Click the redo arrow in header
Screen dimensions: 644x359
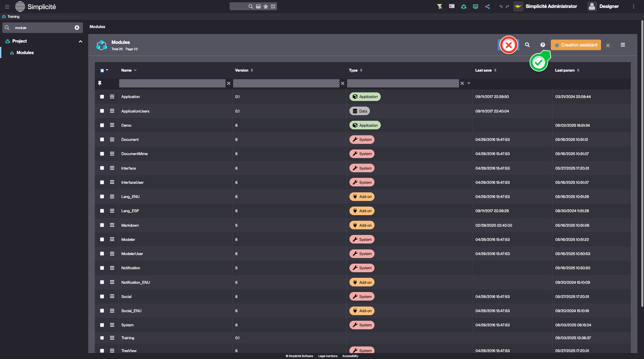(507, 7)
